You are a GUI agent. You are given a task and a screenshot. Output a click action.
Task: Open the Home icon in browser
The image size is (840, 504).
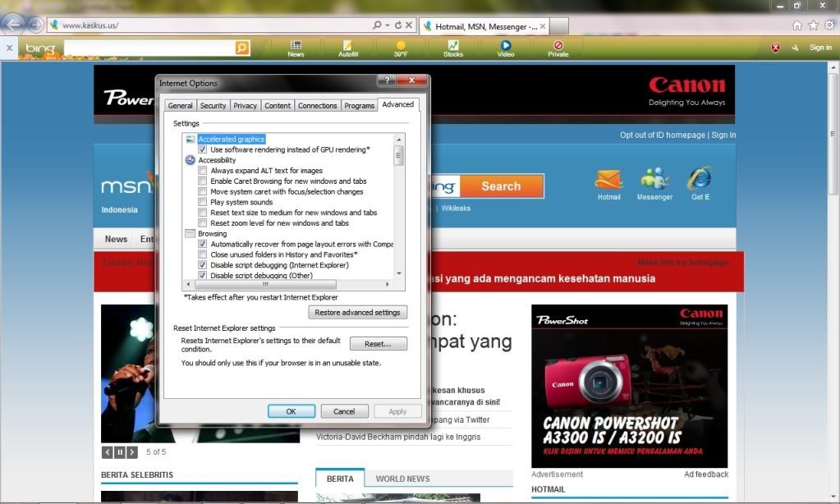(x=797, y=25)
